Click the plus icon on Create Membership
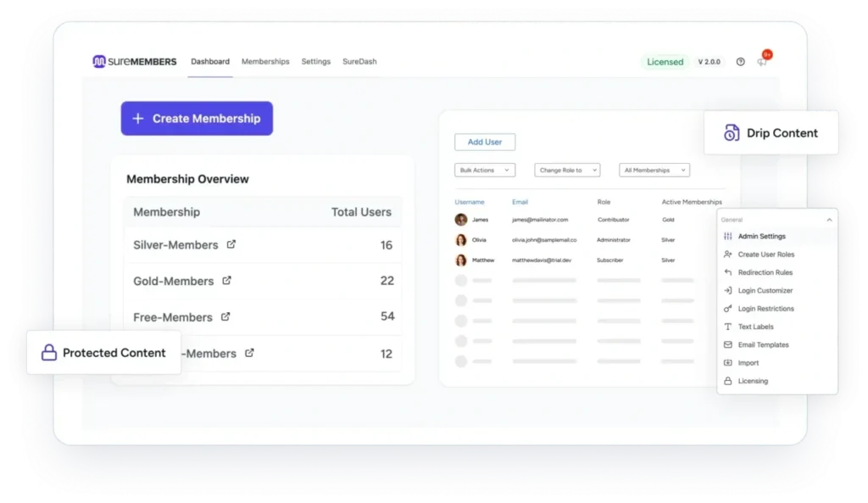Image resolution: width=868 pixels, height=503 pixels. (138, 119)
